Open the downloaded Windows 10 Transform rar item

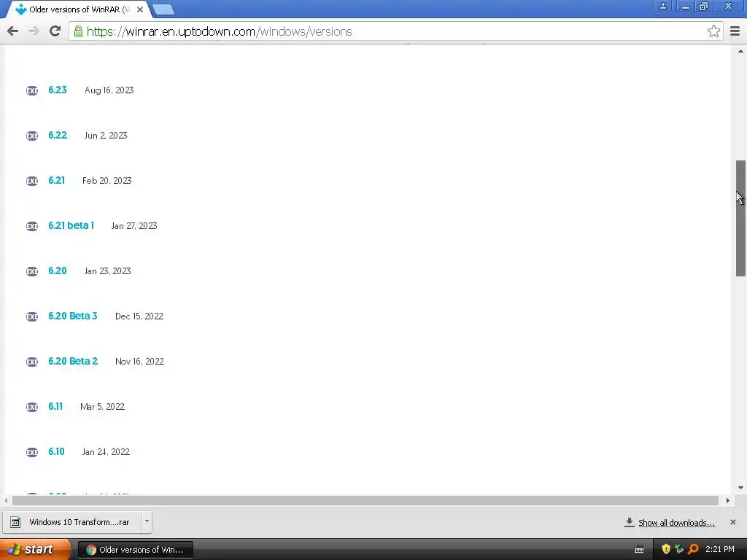(x=73, y=522)
